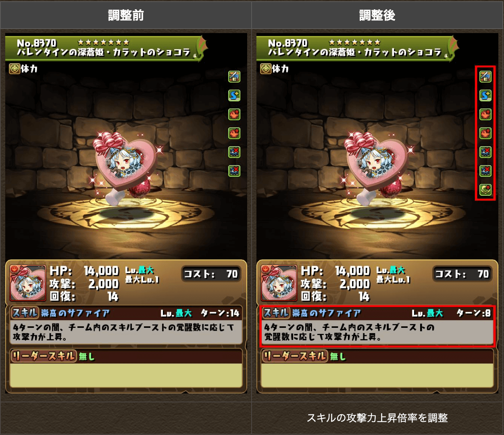Screen dimensions: 504x435
Task: Click the monster portrait thumbnail in 調整後 panel
Action: point(279,283)
